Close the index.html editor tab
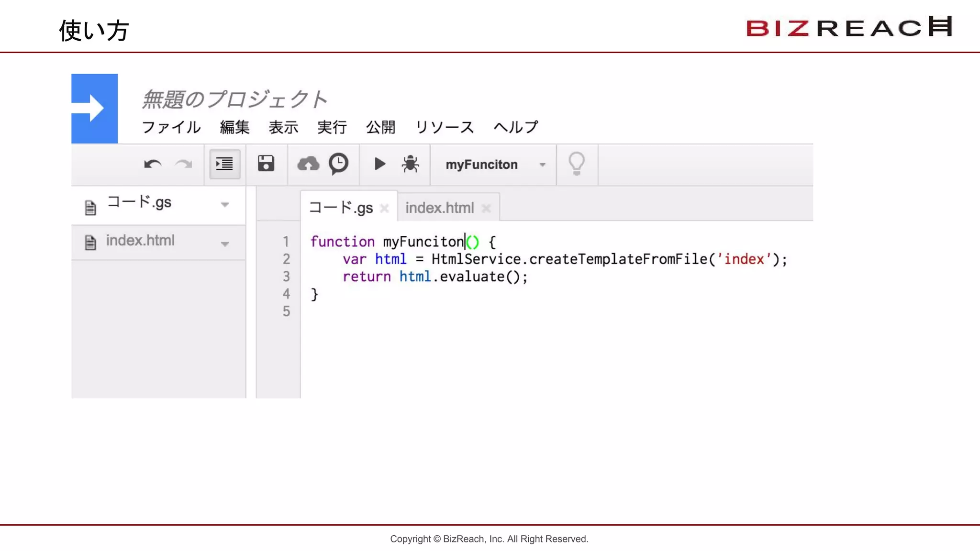The image size is (980, 551). [486, 208]
